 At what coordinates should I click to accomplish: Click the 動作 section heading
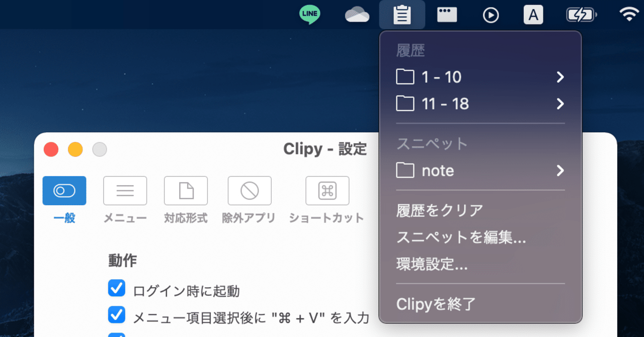(122, 261)
